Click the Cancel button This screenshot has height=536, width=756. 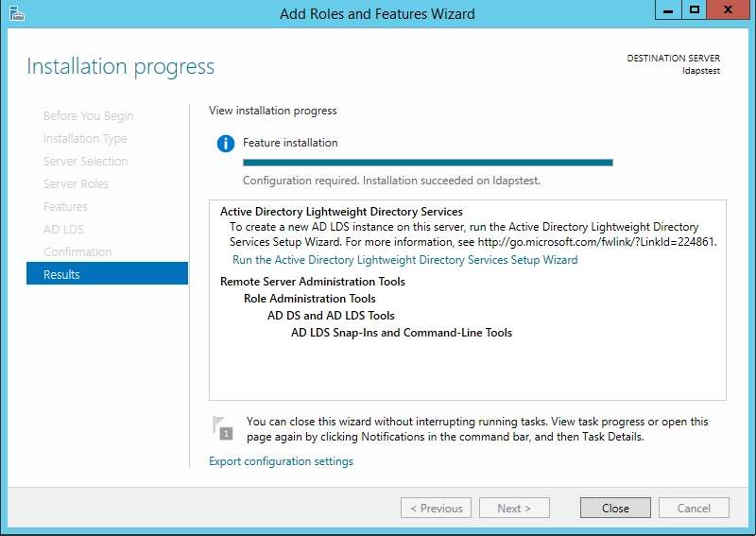tap(694, 508)
